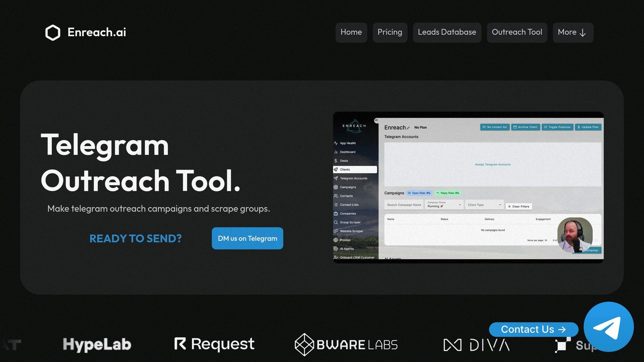This screenshot has width=644, height=362.
Task: Open the Client Type dropdown
Action: coord(484,205)
